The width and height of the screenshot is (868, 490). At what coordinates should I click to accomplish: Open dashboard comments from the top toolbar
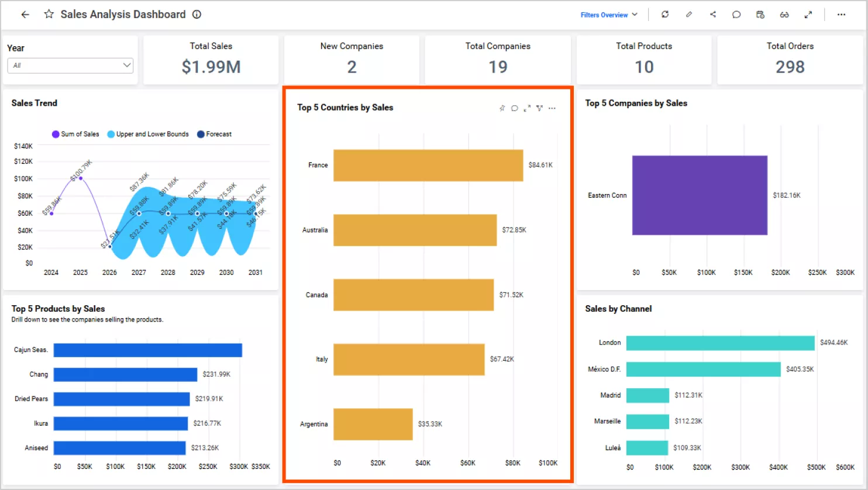pos(736,15)
